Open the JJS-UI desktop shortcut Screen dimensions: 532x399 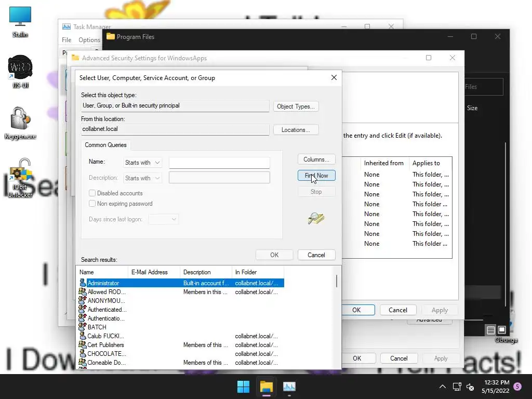20,71
